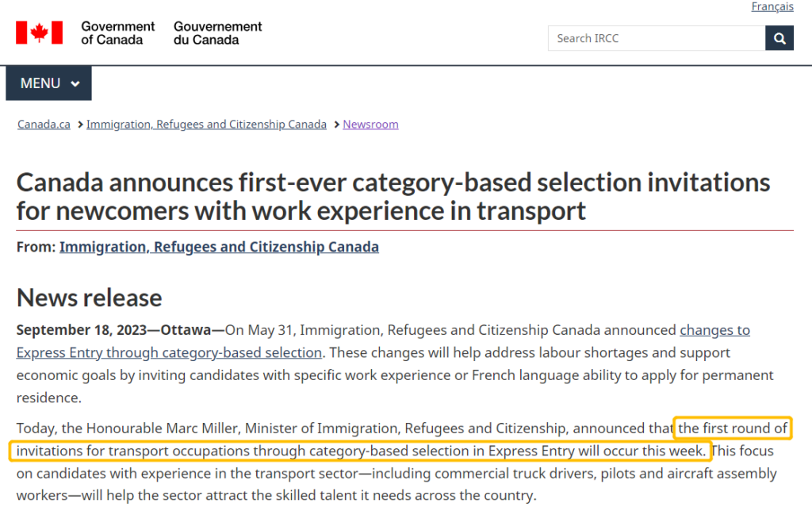The image size is (812, 511).
Task: Navigate to the Newsroom breadcrumb
Action: click(x=370, y=125)
